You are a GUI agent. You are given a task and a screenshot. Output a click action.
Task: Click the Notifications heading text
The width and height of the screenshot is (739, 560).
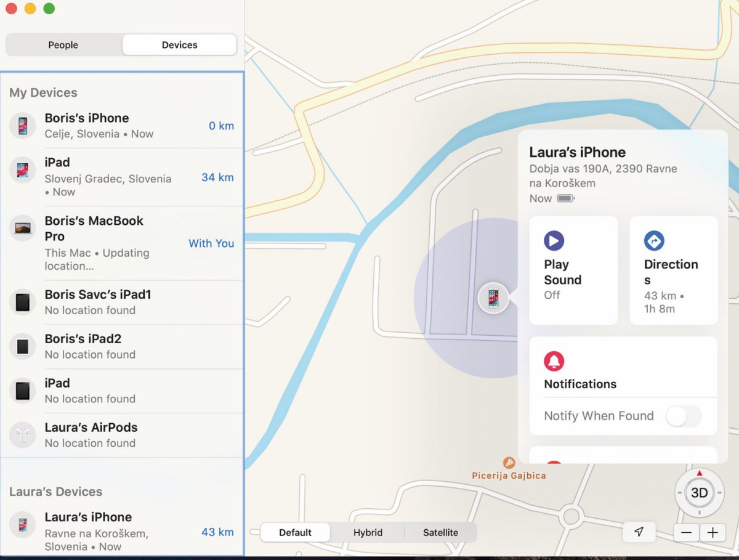(x=580, y=384)
